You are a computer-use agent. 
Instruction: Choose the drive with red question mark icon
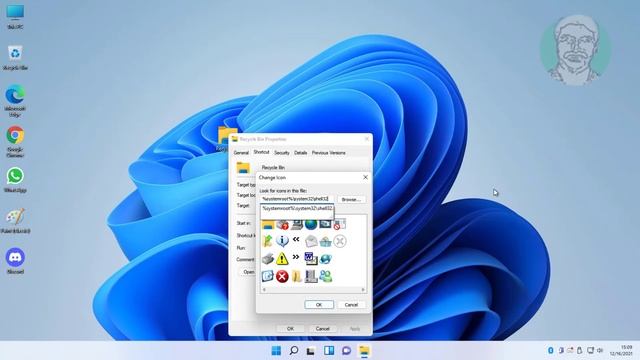coord(282,224)
